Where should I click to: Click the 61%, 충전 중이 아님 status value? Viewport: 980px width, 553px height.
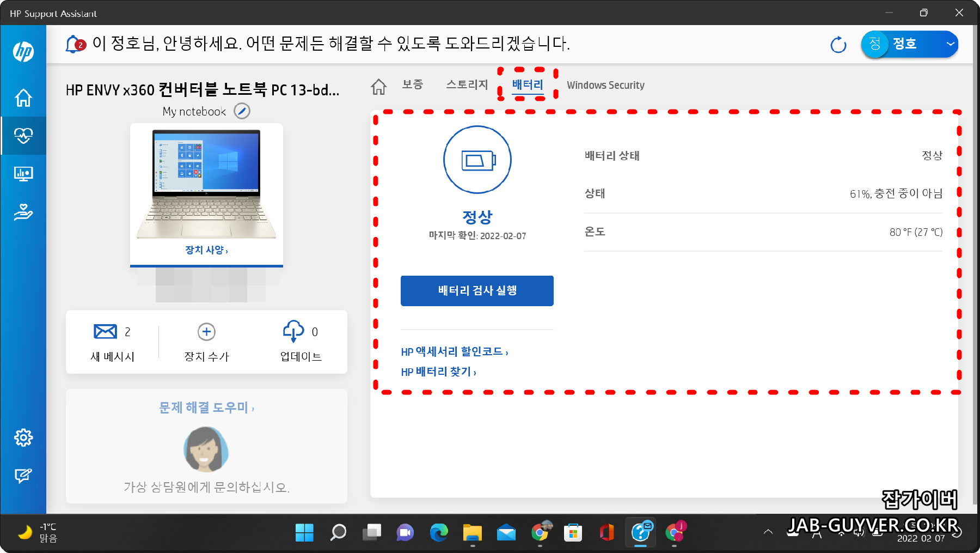[896, 194]
